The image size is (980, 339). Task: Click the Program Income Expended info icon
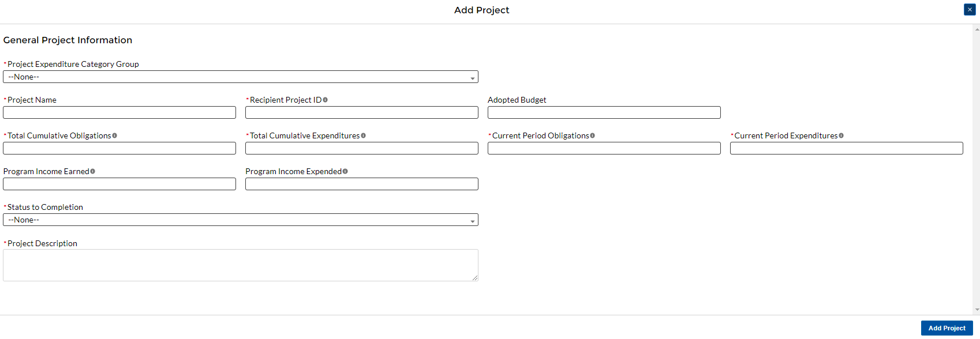click(x=345, y=172)
